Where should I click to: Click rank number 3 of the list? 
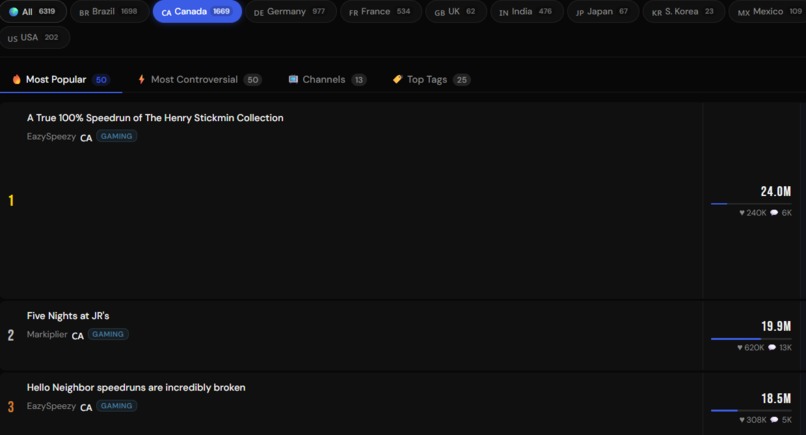coord(11,407)
